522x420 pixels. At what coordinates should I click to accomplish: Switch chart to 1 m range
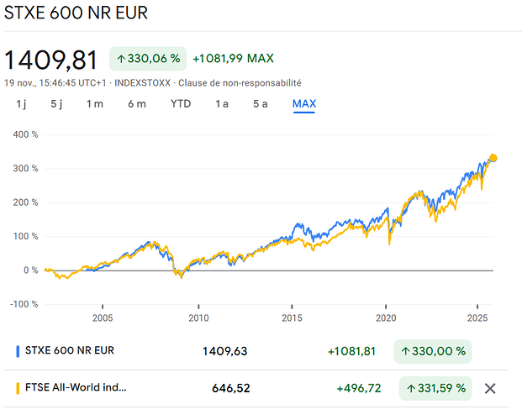click(x=94, y=103)
